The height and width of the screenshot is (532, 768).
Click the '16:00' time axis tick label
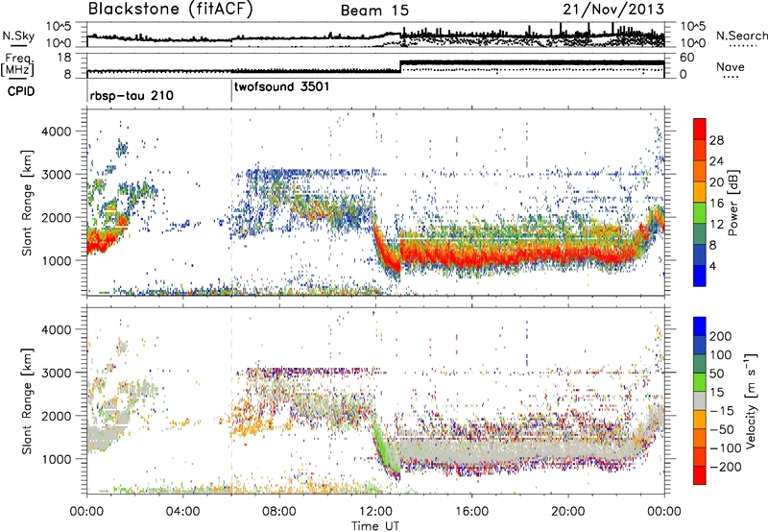[471, 512]
